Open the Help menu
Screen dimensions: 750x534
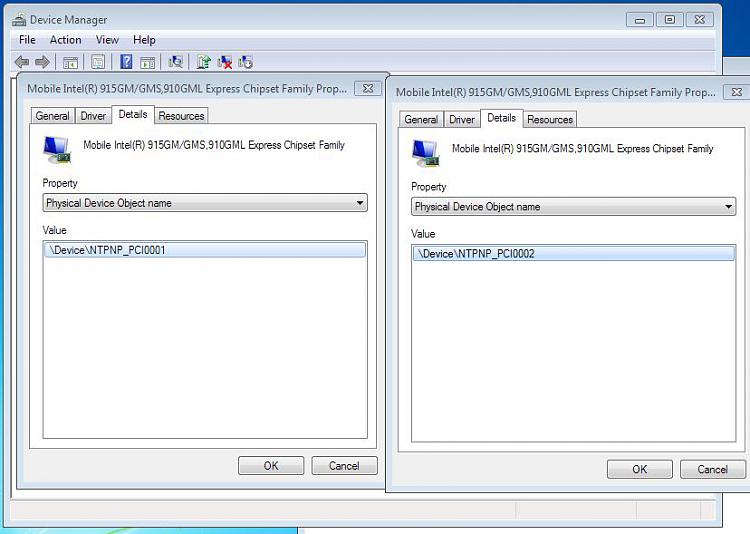(144, 40)
